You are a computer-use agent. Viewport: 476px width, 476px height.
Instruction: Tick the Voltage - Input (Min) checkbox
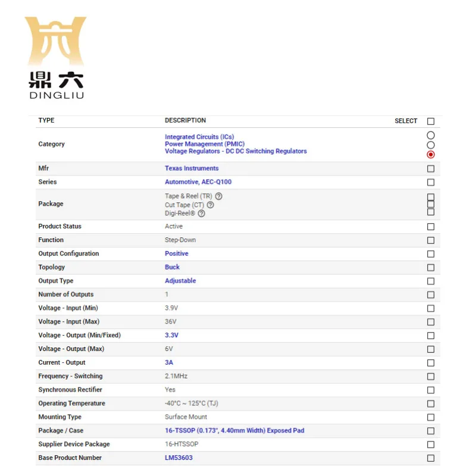[x=430, y=308]
